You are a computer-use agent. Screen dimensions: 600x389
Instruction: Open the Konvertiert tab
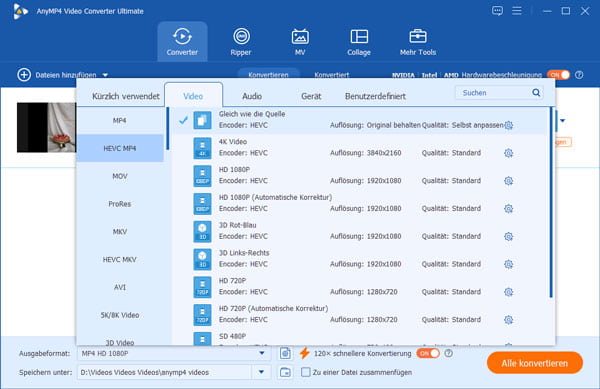[331, 75]
